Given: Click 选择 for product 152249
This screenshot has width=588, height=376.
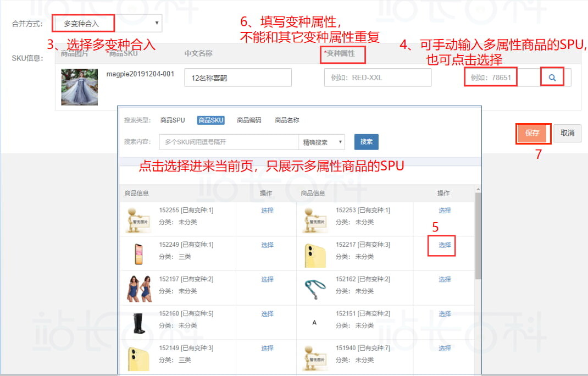Looking at the screenshot, I should click(268, 245).
